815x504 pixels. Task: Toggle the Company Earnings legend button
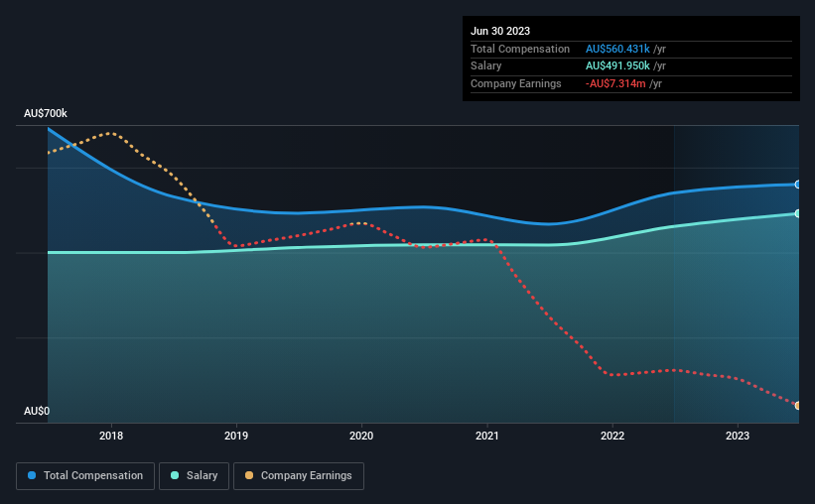pos(299,476)
